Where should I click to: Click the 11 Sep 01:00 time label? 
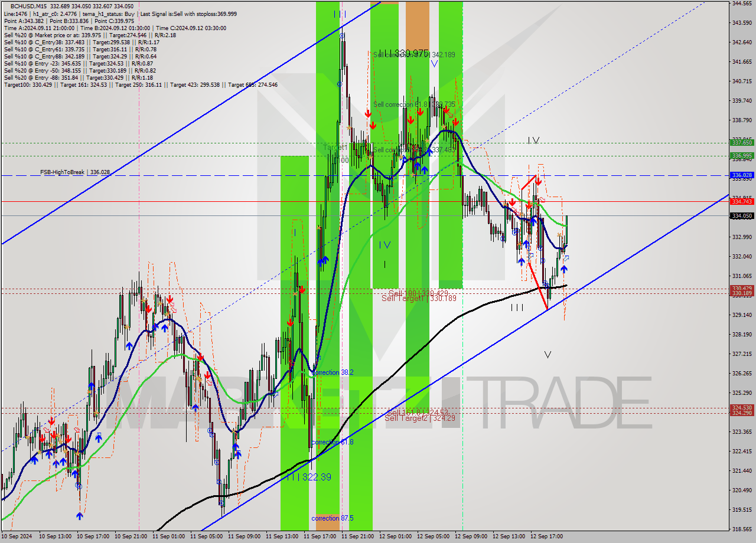168,537
